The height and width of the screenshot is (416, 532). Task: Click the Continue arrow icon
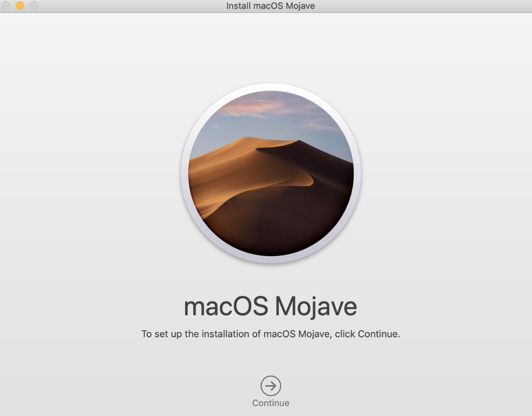(x=271, y=385)
